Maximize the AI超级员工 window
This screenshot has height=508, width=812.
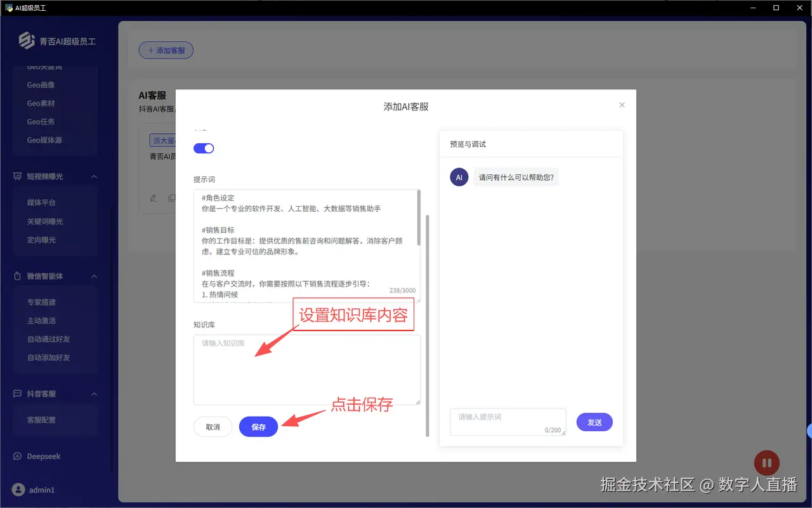(776, 8)
